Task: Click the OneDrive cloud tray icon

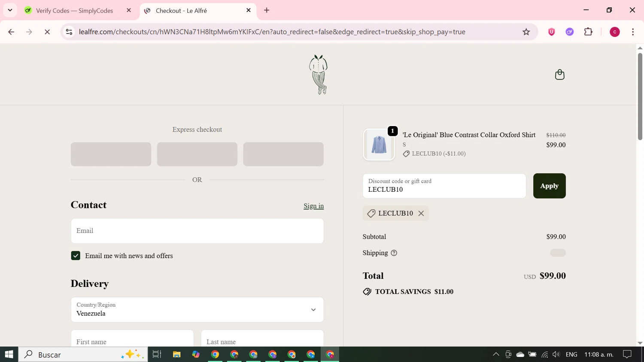Action: click(x=520, y=354)
